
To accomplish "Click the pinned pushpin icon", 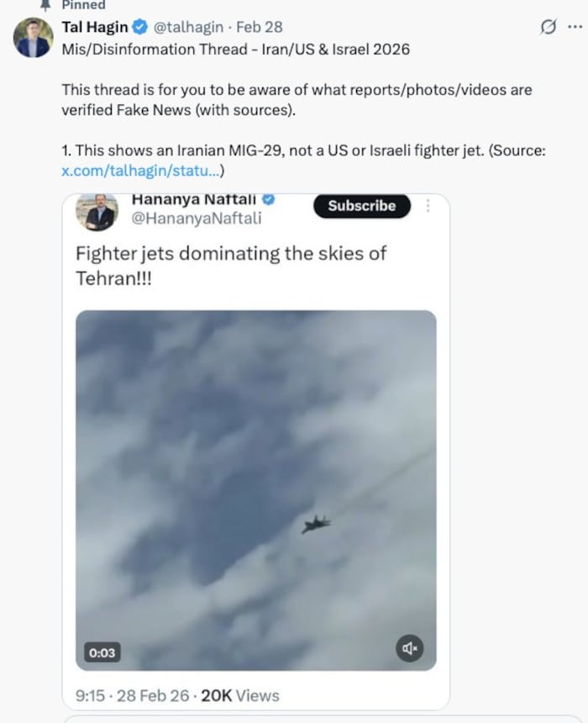I will coord(45,5).
